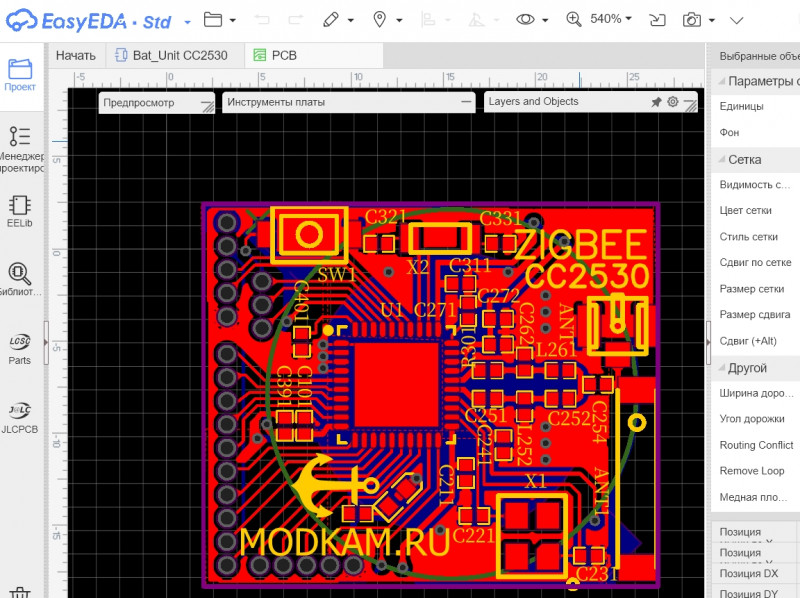The height and width of the screenshot is (598, 800).
Task: Pin the Layers and Objects panel
Action: click(656, 102)
